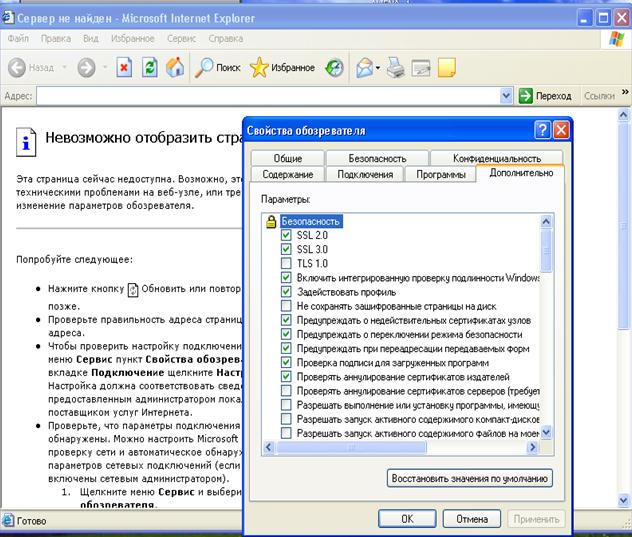Screen dimensions: 632x537
Task: Click the Edit page icon in toolbar
Action: [421, 67]
